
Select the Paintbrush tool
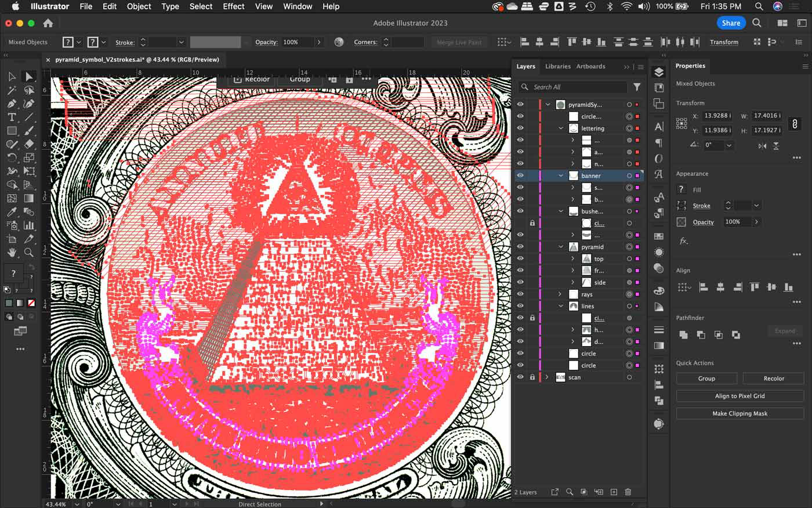29,131
